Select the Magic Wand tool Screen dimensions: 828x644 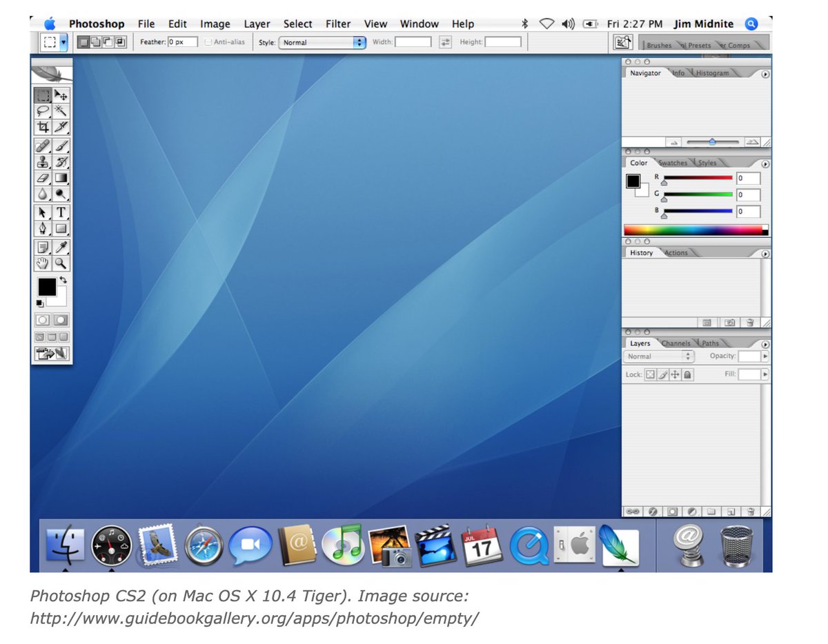click(x=61, y=110)
